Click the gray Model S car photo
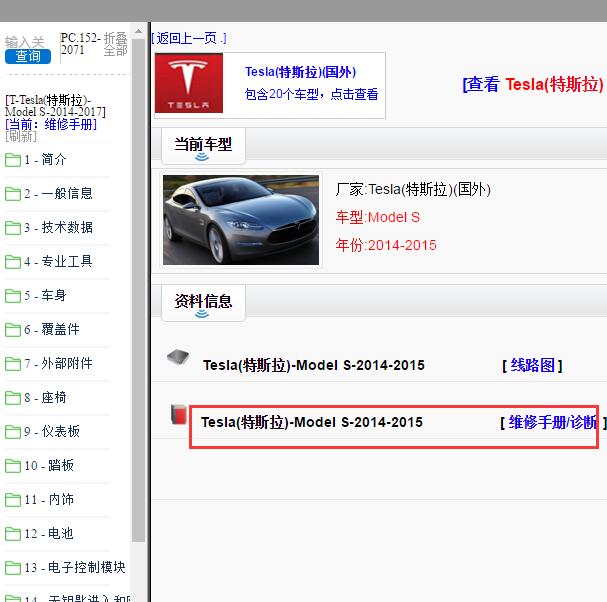This screenshot has width=607, height=602. coord(241,220)
